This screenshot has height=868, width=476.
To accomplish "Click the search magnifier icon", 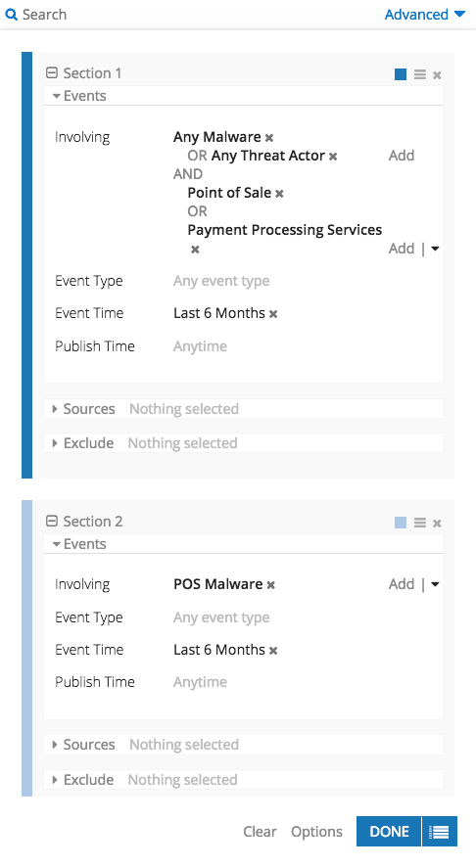I will [x=11, y=15].
